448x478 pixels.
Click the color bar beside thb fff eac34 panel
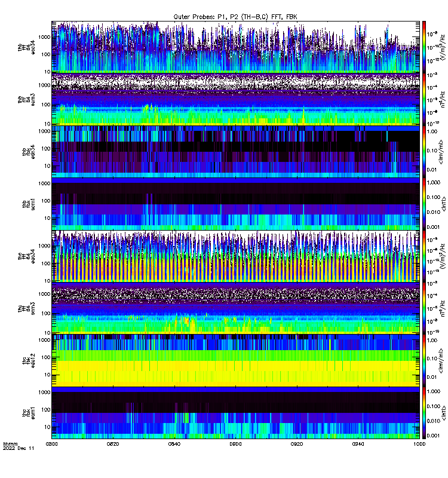(x=424, y=47)
